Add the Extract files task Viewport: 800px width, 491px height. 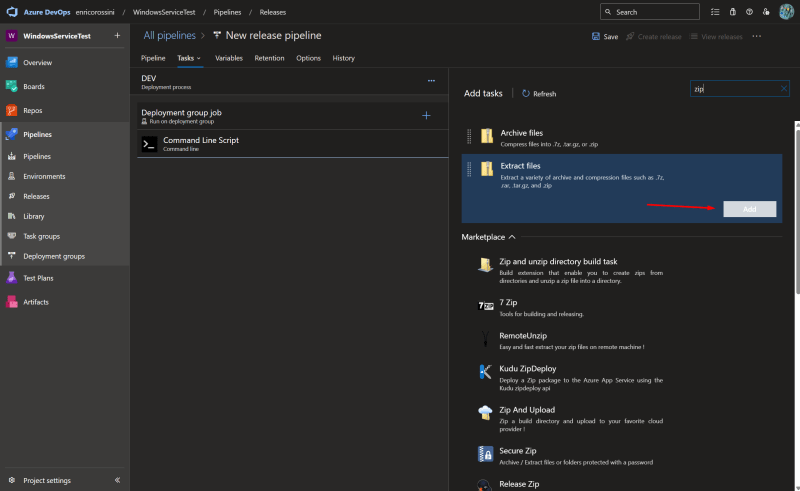tap(749, 209)
